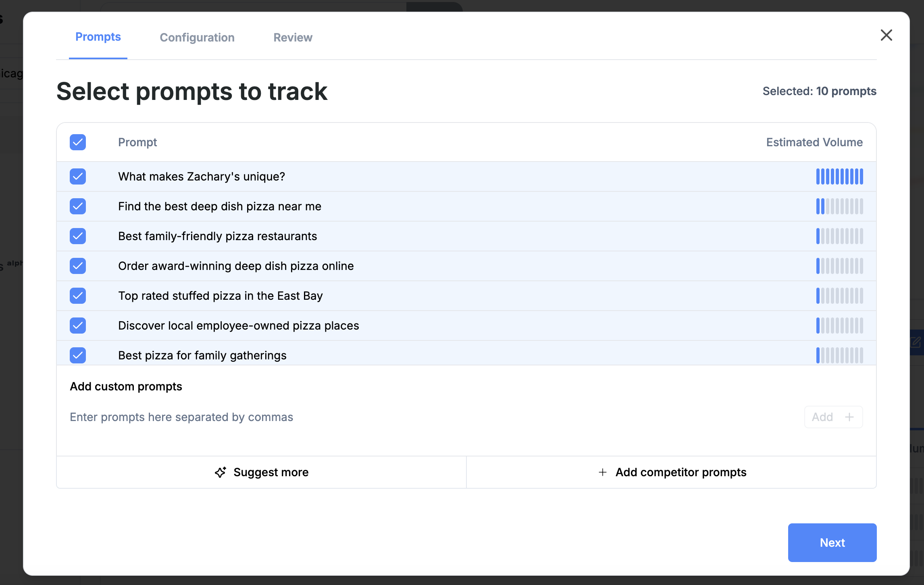Switch to the Configuration tab
Viewport: 924px width, 585px height.
[197, 37]
